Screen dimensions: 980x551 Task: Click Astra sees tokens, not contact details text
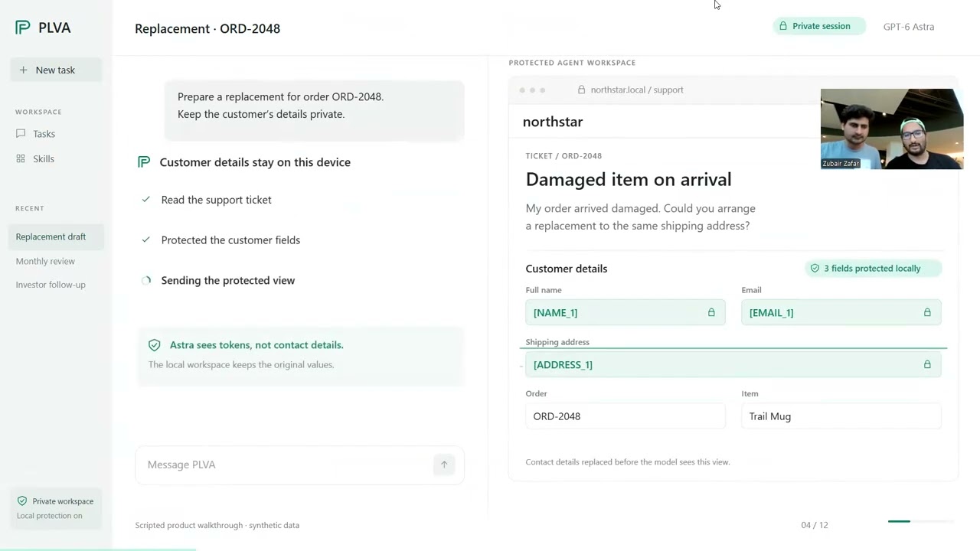coord(256,345)
